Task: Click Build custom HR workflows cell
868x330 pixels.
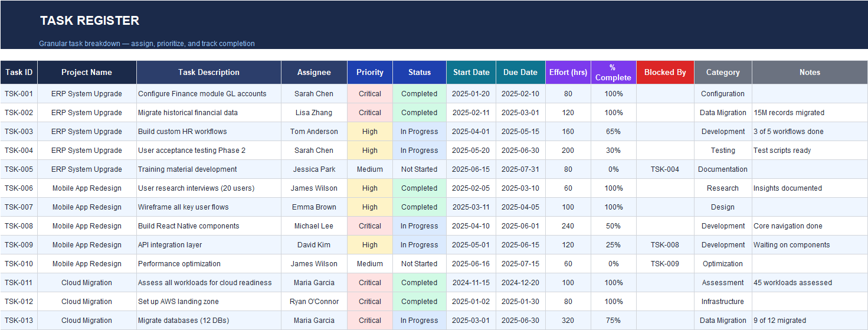Action: pyautogui.click(x=209, y=131)
